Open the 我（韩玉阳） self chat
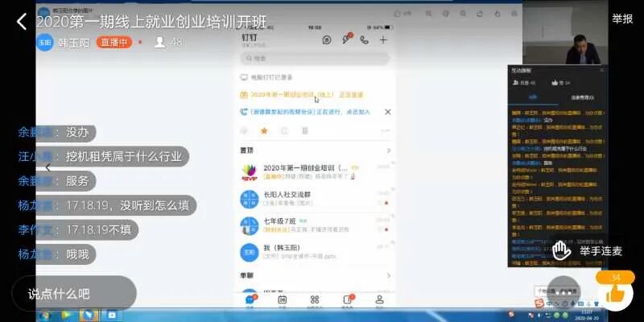 (x=315, y=252)
